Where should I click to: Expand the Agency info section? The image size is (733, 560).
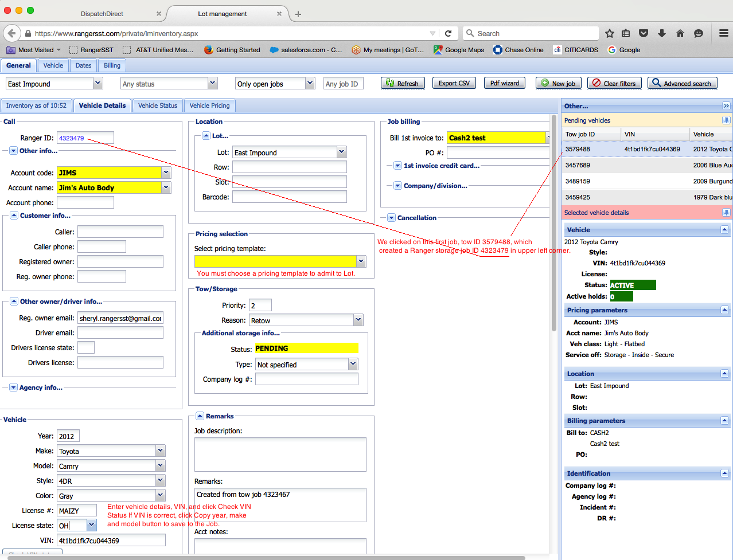pyautogui.click(x=13, y=387)
